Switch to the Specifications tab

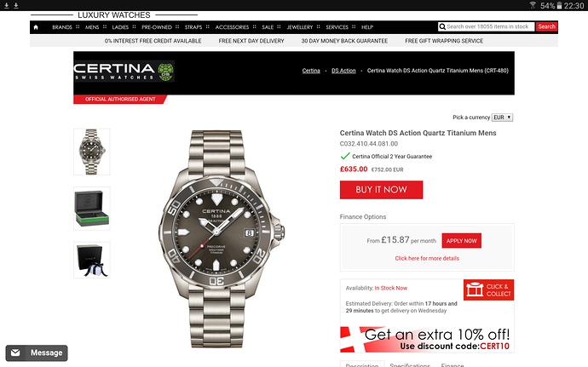click(x=410, y=364)
